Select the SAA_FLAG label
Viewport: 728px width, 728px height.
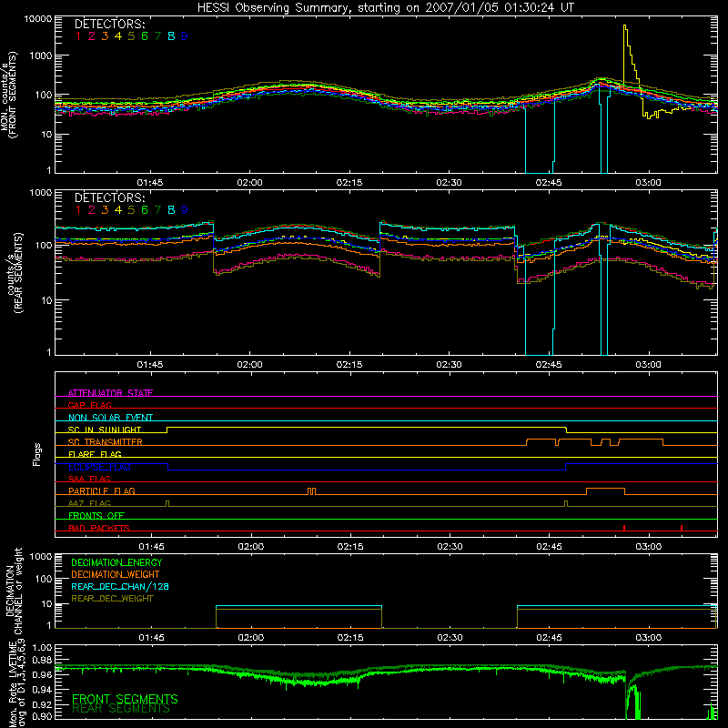point(89,479)
